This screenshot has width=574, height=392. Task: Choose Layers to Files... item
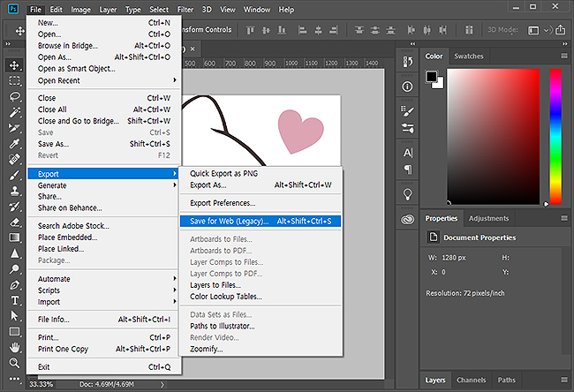[x=261, y=285]
